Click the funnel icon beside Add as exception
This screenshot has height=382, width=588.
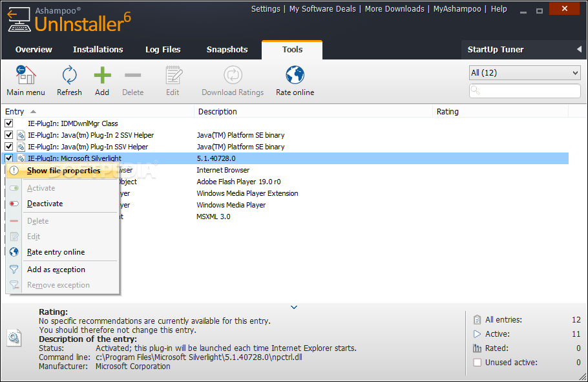pos(14,270)
